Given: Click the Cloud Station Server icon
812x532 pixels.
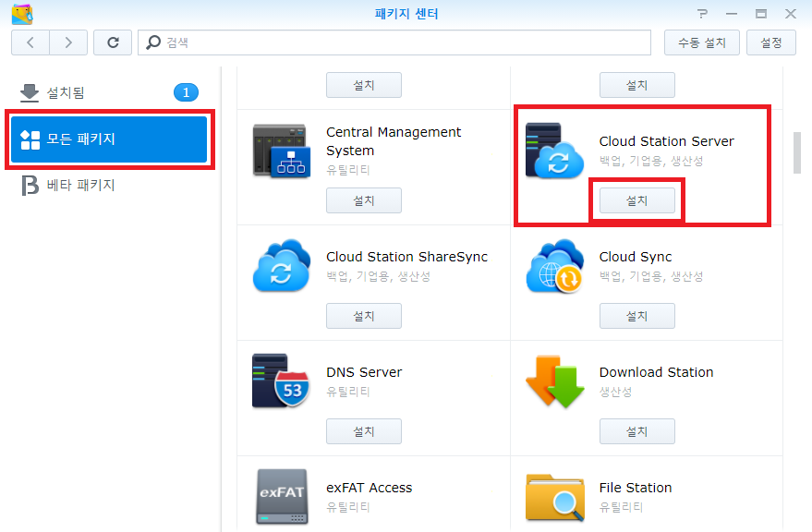Looking at the screenshot, I should click(554, 151).
